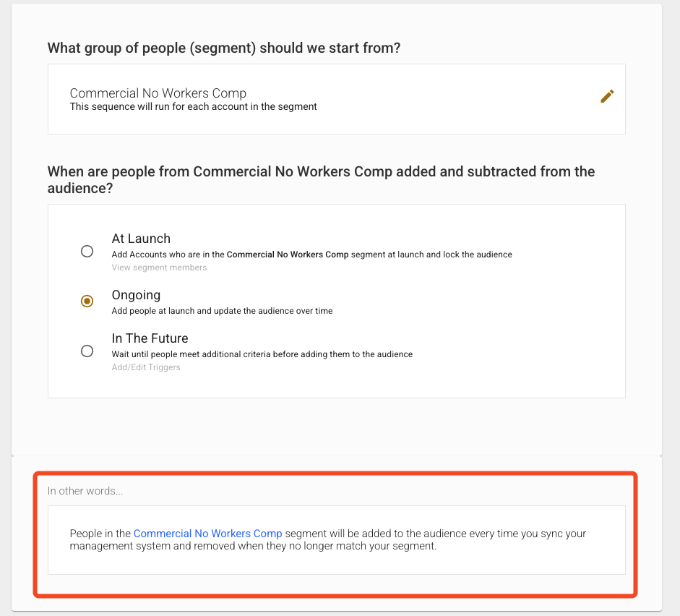Click the Commercial No Workers Comp segment title
This screenshot has height=616, width=680.
158,93
